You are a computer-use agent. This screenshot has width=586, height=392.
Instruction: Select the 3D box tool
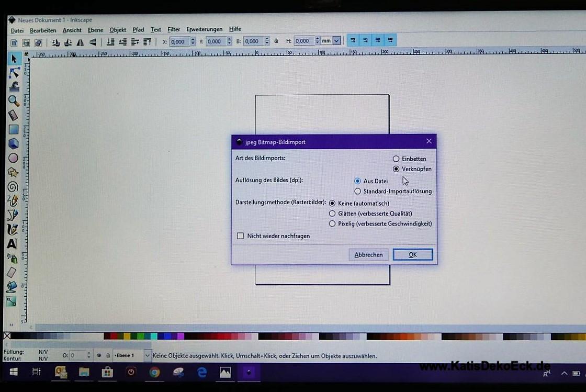pyautogui.click(x=13, y=143)
